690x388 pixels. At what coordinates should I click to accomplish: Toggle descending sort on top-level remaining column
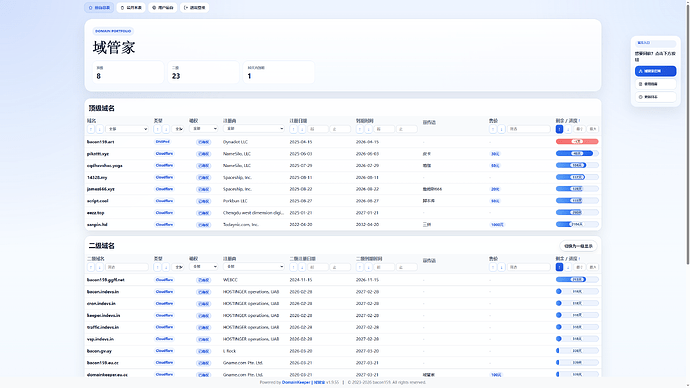click(x=568, y=129)
